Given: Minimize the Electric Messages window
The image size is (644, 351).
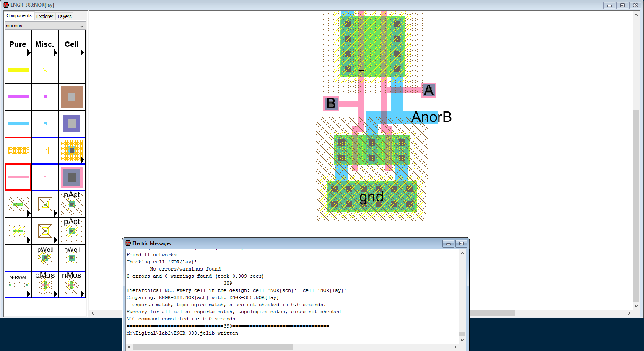Looking at the screenshot, I should [x=449, y=243].
